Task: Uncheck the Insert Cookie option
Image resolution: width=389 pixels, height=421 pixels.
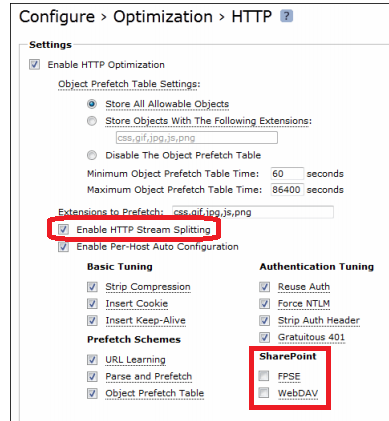Action: pos(92,304)
